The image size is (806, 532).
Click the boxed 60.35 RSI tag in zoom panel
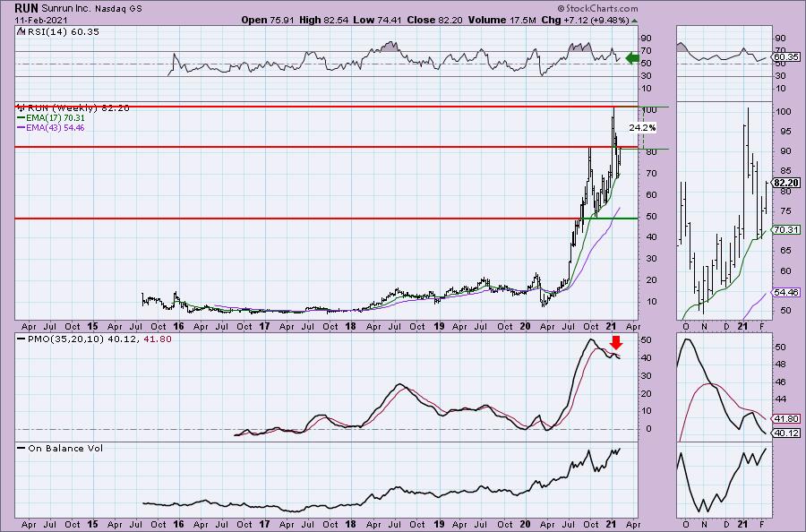(x=786, y=57)
